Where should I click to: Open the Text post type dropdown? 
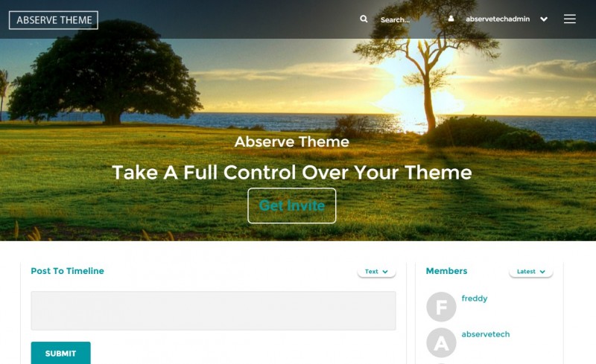(x=376, y=271)
